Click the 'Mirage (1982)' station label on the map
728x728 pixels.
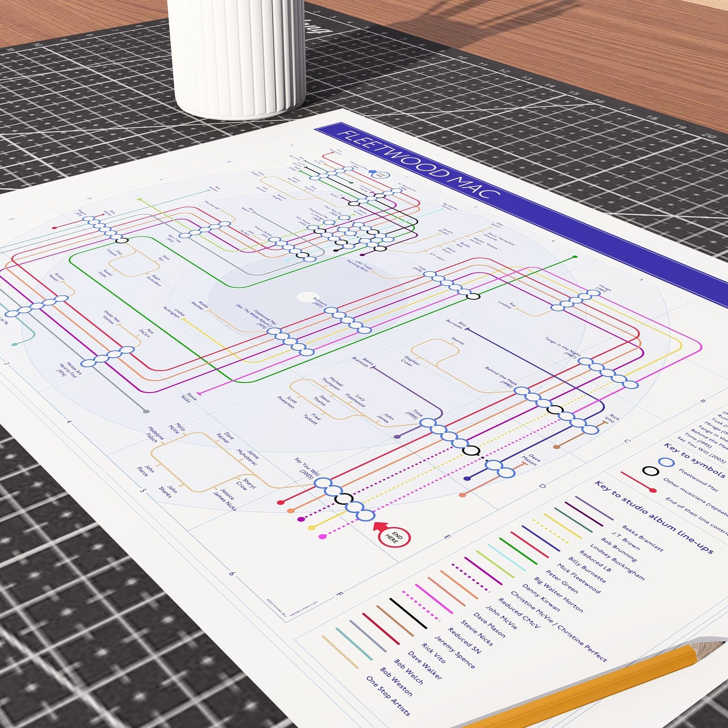click(x=602, y=289)
